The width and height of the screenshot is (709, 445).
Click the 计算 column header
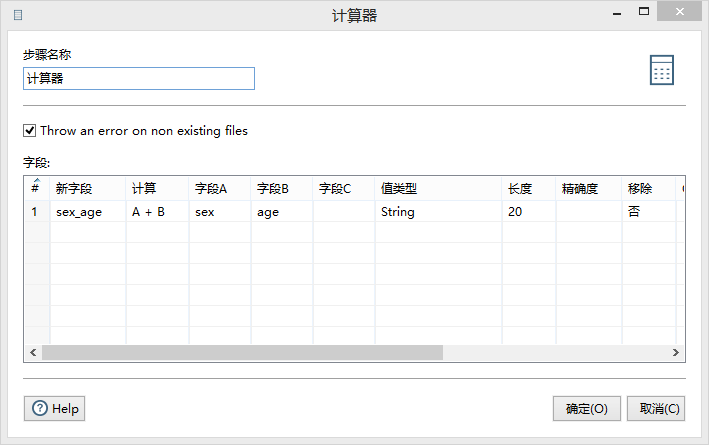click(x=157, y=188)
